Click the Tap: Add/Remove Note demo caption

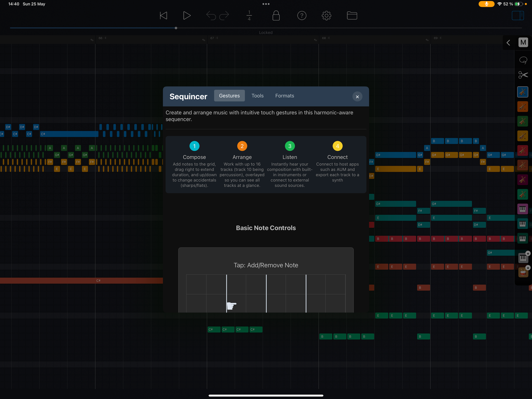266,265
